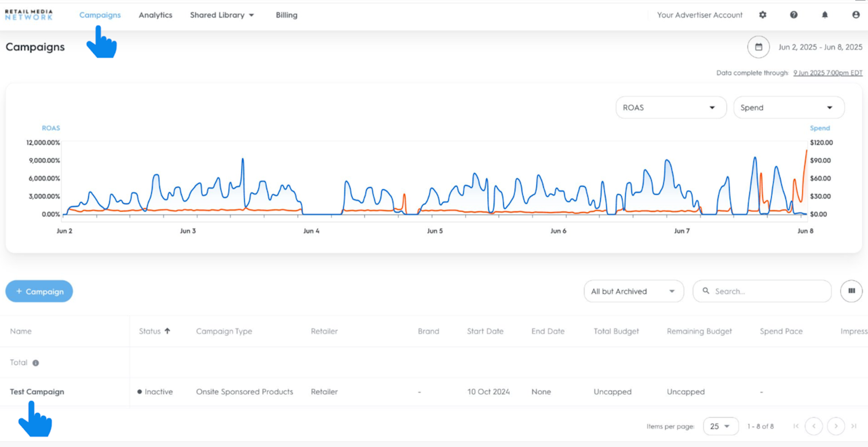Jump to the last page arrow
Screen dimensions: 868x447
click(x=854, y=426)
